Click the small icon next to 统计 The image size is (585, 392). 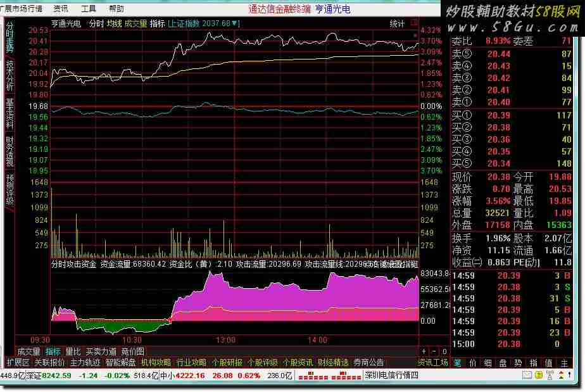[414, 23]
